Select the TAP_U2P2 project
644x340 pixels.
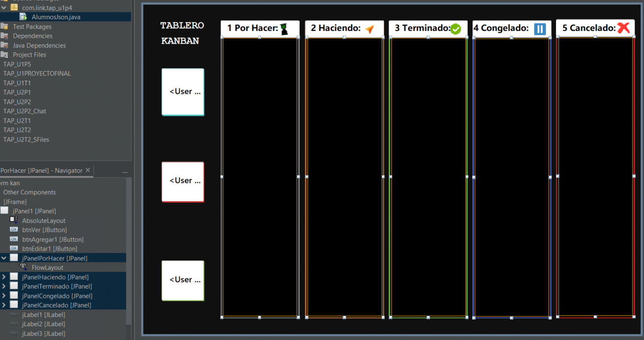17,102
